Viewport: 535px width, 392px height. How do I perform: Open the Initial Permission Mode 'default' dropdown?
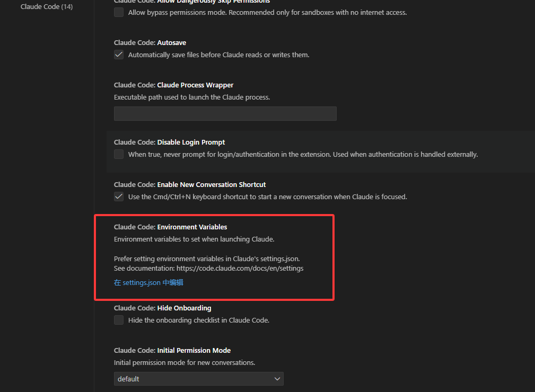point(198,379)
